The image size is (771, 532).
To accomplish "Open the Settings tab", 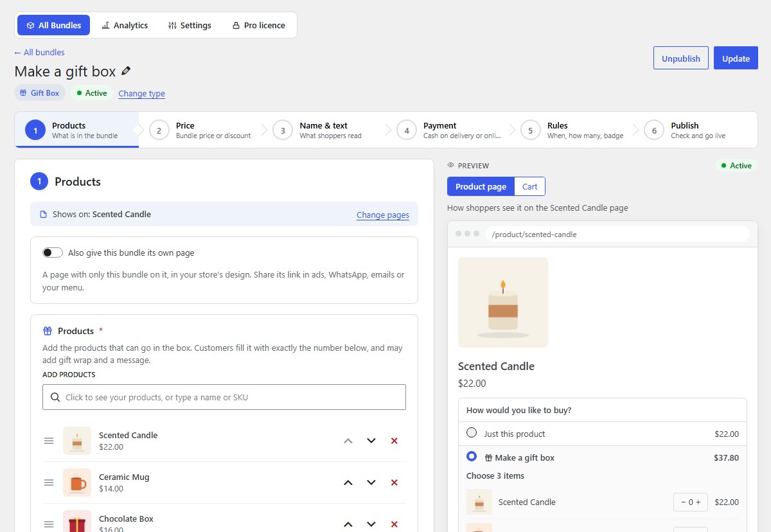I will (x=190, y=25).
